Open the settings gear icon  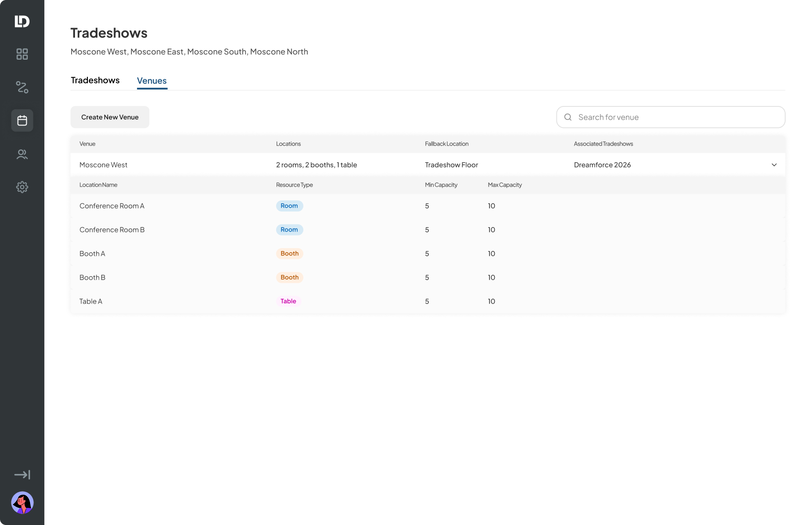pos(22,187)
